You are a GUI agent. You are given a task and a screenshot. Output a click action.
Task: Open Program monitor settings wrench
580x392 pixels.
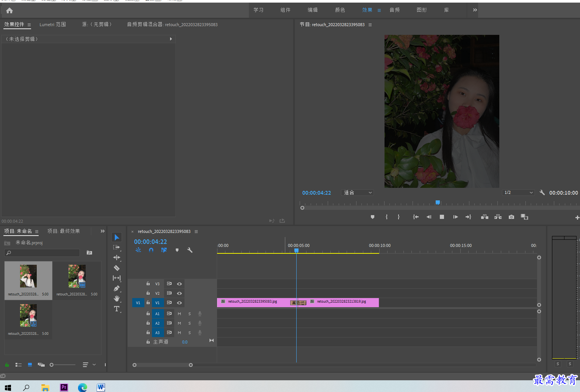tap(542, 192)
